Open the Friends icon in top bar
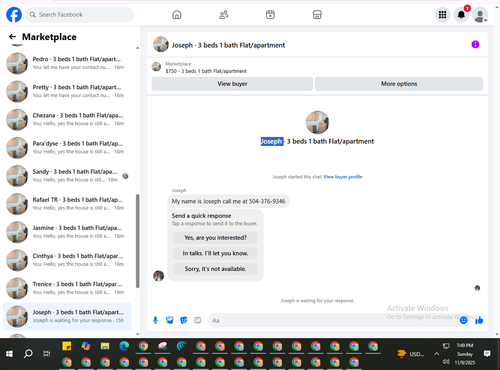The image size is (500, 370). click(x=224, y=15)
